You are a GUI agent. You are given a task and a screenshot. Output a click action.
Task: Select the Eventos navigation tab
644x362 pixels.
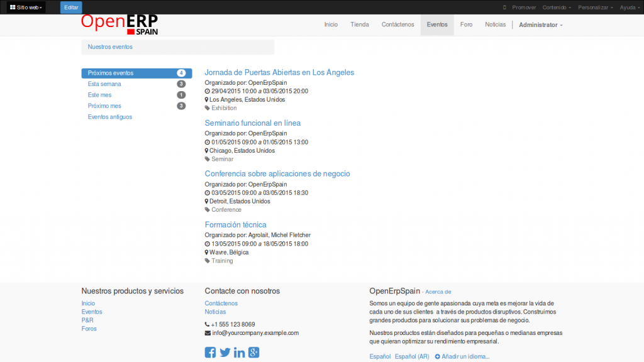(x=437, y=25)
